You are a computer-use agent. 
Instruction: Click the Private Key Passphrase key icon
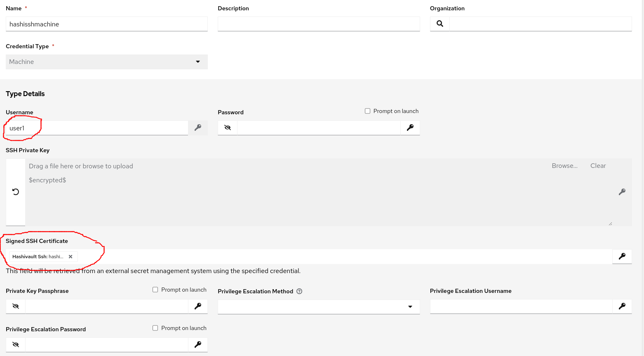pos(198,306)
